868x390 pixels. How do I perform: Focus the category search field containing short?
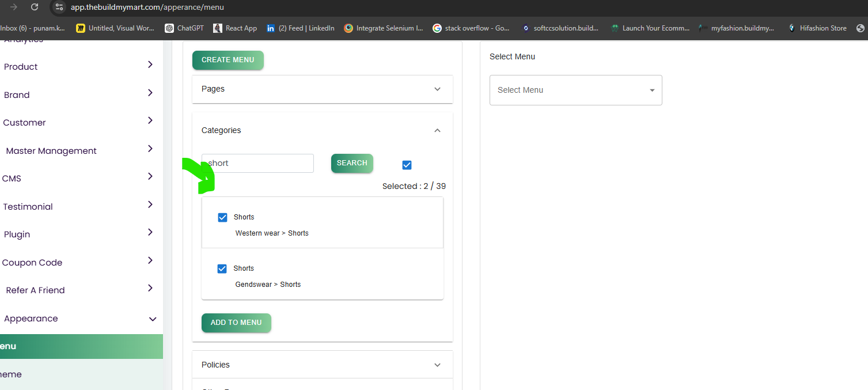pos(257,163)
